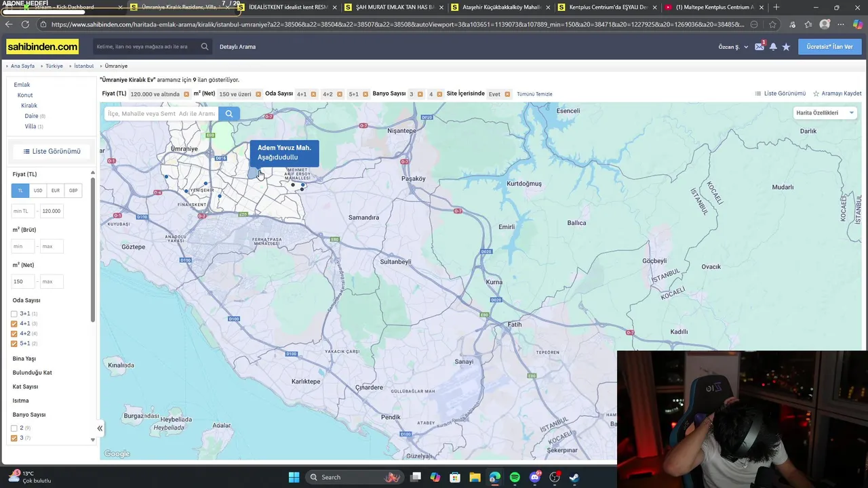The width and height of the screenshot is (868, 488).
Task: Remove the 4+1 room filter chip
Action: 313,94
